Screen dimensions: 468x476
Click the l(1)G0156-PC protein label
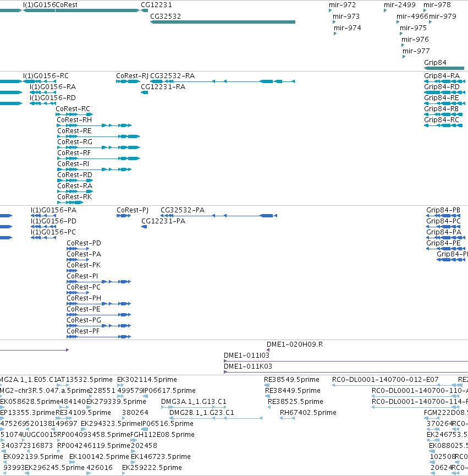(x=53, y=232)
